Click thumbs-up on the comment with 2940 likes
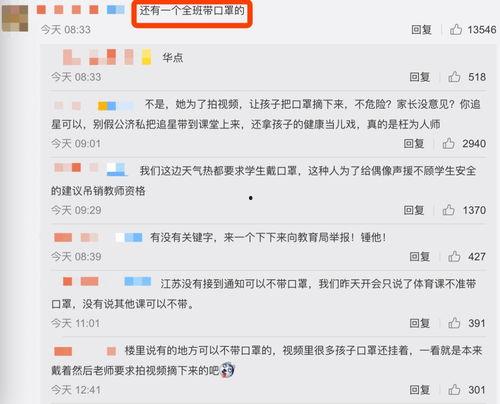This screenshot has height=404, width=500. point(448,143)
